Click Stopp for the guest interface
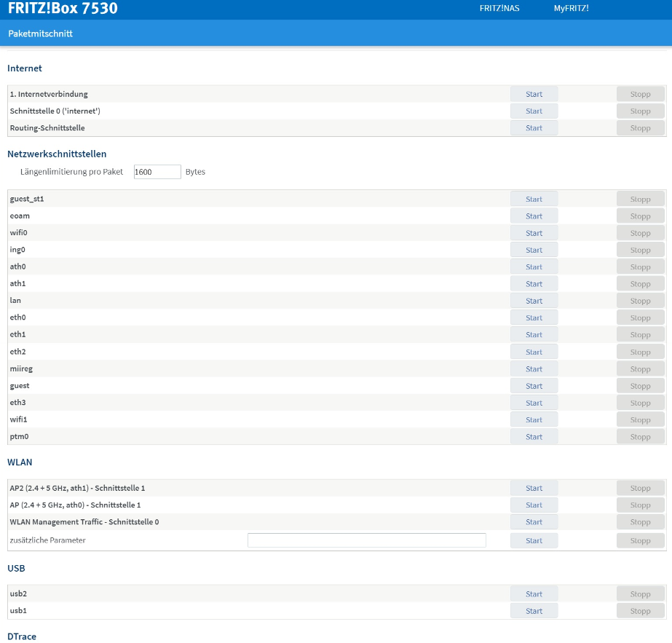 pos(640,386)
